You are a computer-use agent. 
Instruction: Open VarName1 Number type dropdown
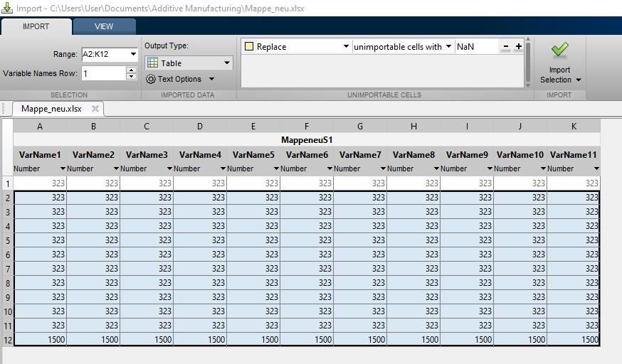(63, 168)
